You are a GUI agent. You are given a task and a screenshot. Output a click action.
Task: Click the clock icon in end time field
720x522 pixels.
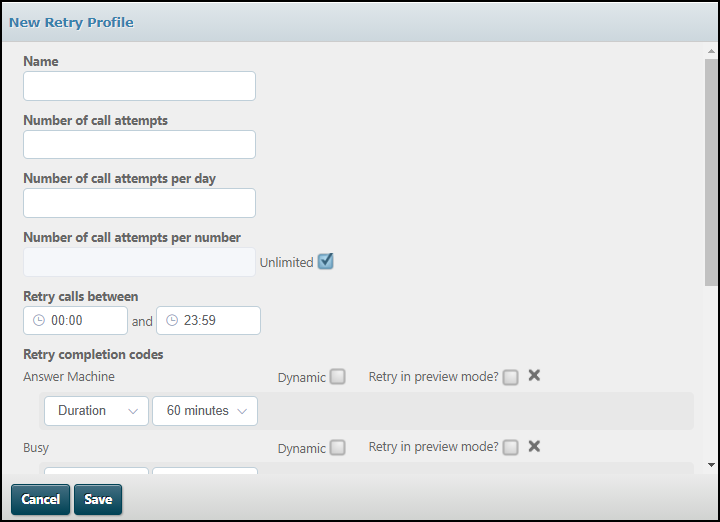click(x=172, y=321)
